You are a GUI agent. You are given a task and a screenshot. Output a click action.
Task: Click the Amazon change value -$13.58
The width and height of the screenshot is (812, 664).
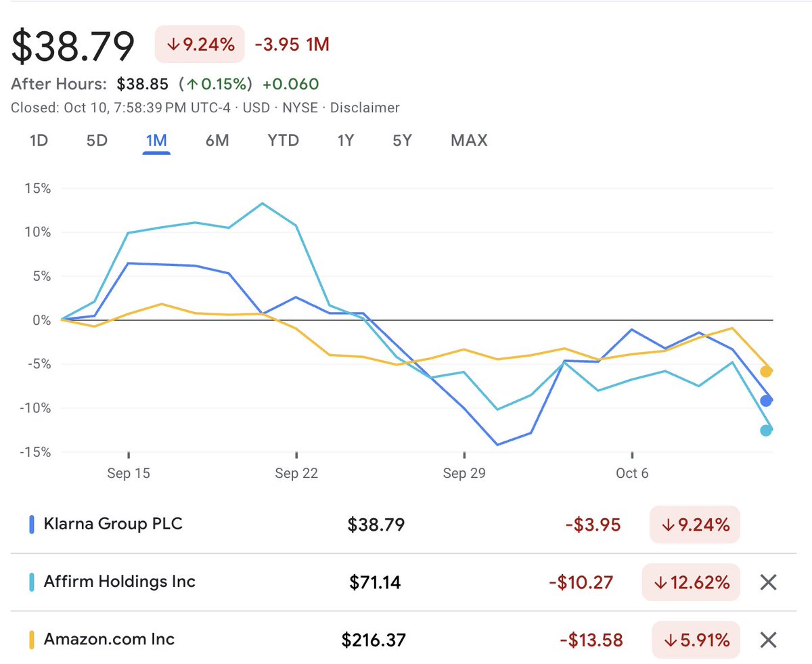point(591,640)
